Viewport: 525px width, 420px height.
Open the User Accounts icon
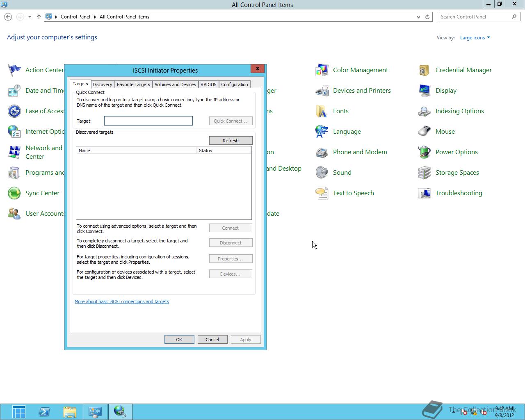tap(14, 214)
